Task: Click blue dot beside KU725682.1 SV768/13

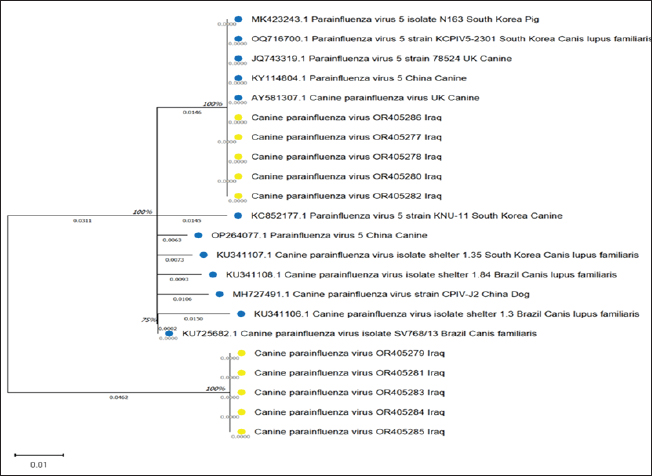Action: coord(168,333)
